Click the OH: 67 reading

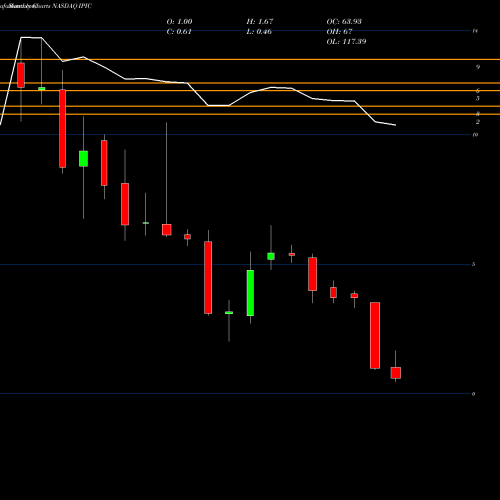pos(339,32)
